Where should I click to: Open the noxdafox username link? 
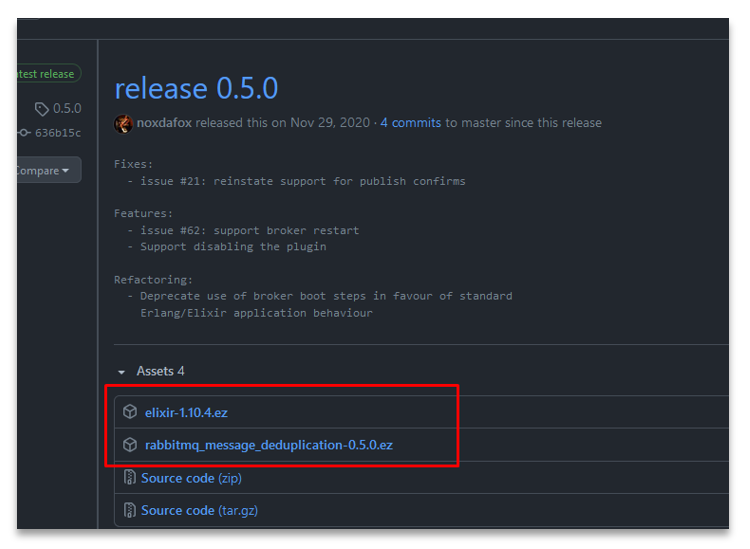[164, 123]
